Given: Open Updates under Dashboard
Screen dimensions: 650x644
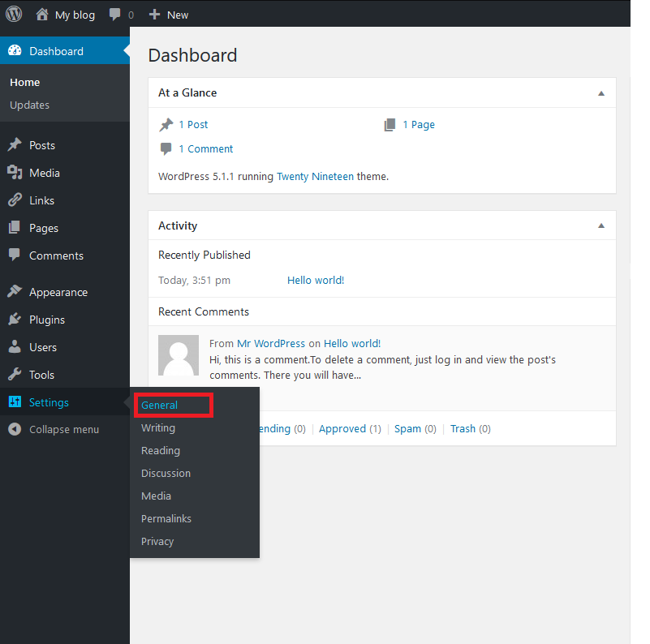Looking at the screenshot, I should coord(29,105).
